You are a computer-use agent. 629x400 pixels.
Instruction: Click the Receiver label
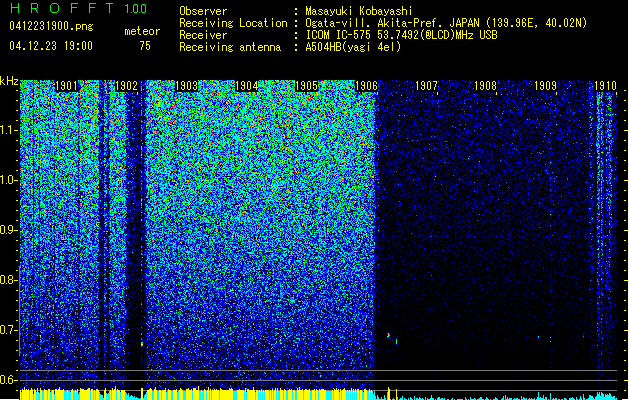tap(203, 35)
